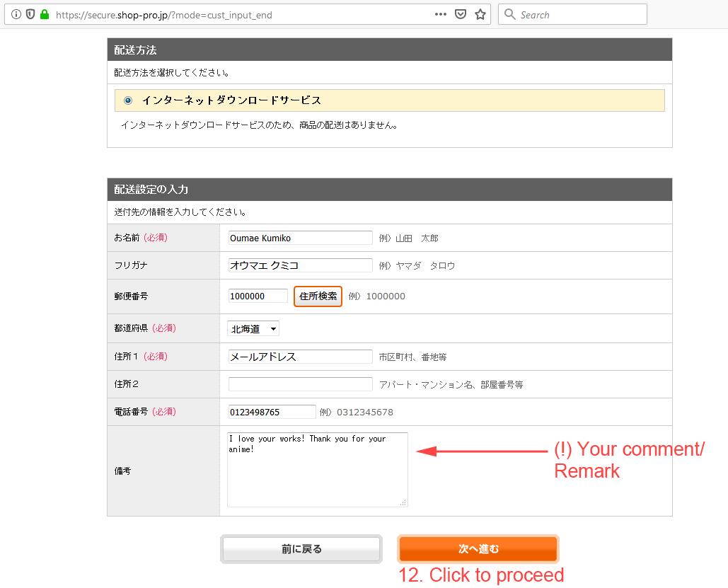Image resolution: width=728 pixels, height=588 pixels.
Task: Click the resize handle of the remarks textarea
Action: [x=403, y=502]
